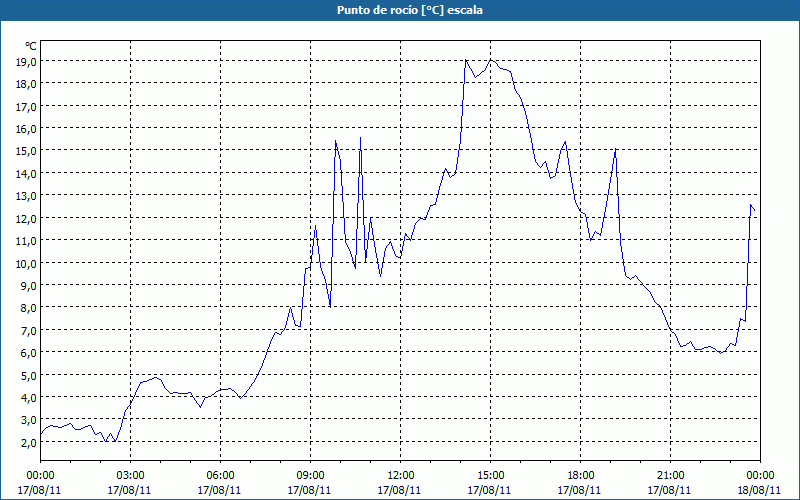800x500 pixels.
Task: Click the 03:00 time label
Action: [x=131, y=476]
